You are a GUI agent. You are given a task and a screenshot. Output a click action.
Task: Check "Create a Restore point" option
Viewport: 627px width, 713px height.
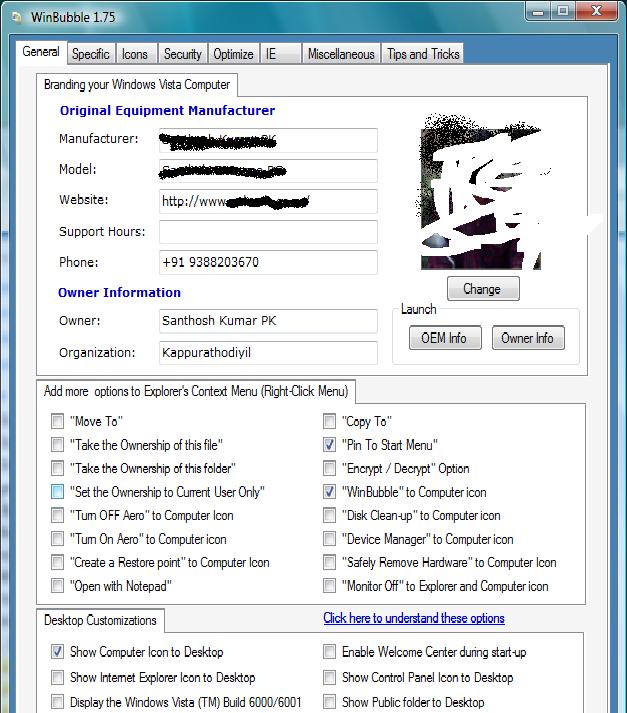[57, 562]
